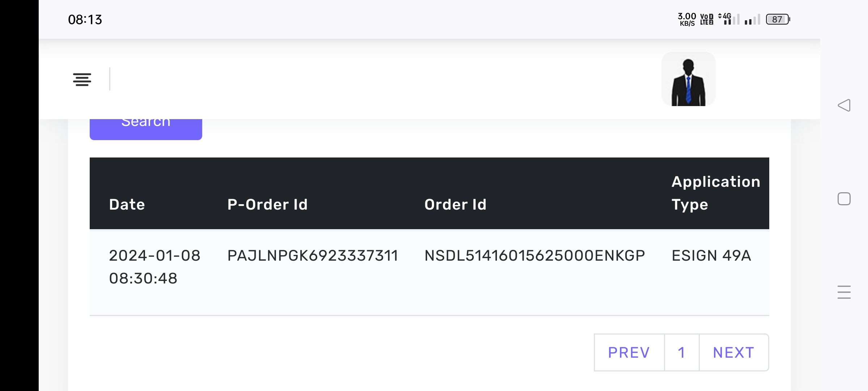Open the hamburger menu icon
The width and height of the screenshot is (868, 391).
(82, 79)
